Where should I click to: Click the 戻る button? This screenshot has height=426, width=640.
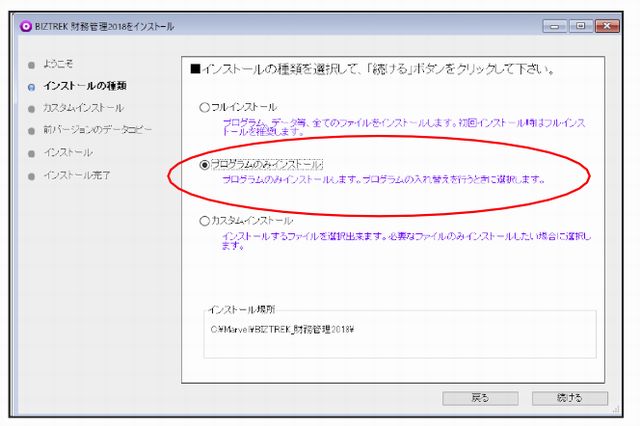pyautogui.click(x=480, y=398)
